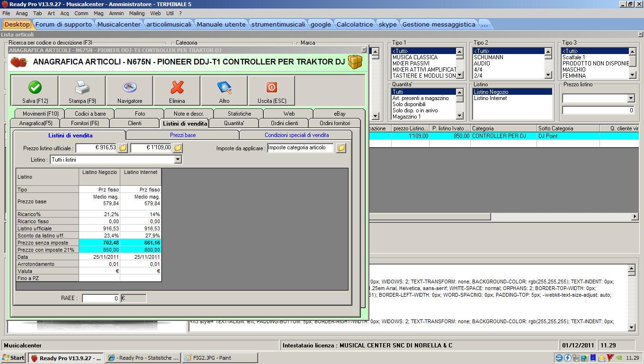Click the horizontal scrollbar right arrow in list

[x=635, y=217]
